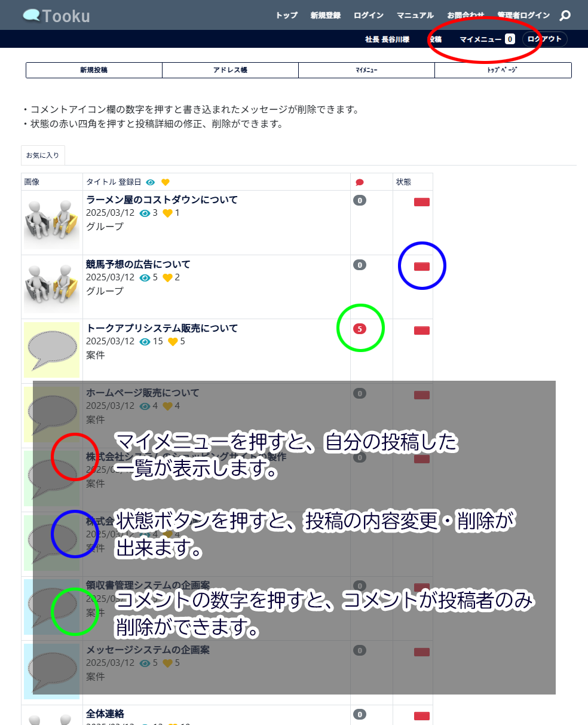
Task: Click the eye icon in table header
Action: [151, 182]
